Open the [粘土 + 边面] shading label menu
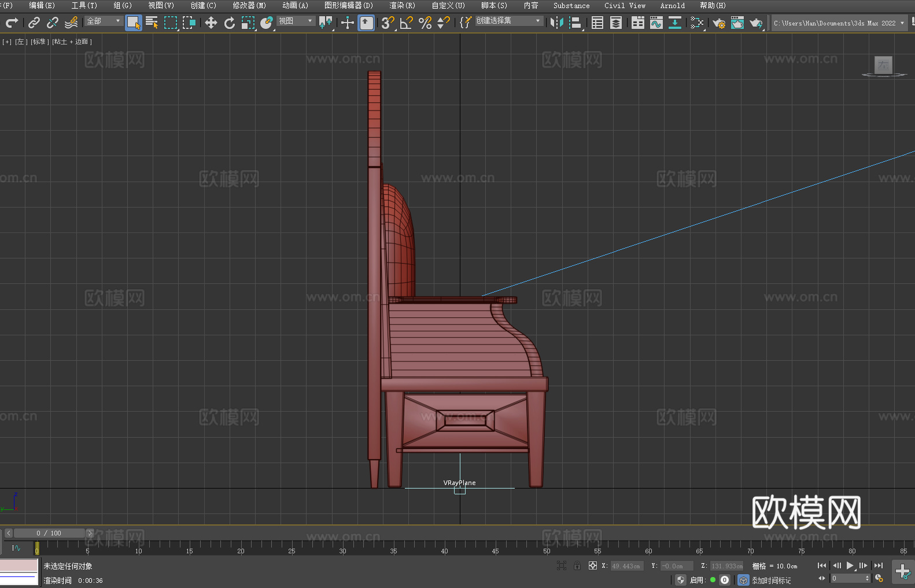915x588 pixels. [x=72, y=42]
